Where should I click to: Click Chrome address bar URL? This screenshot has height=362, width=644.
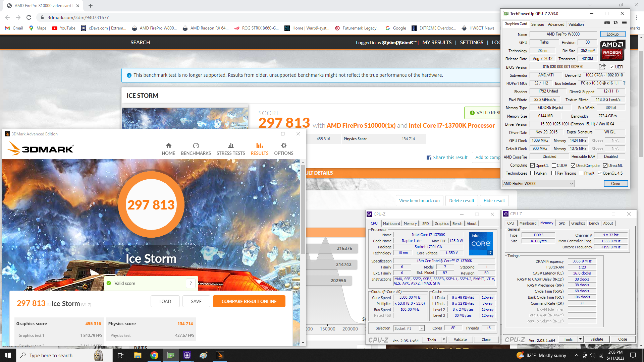click(x=78, y=17)
